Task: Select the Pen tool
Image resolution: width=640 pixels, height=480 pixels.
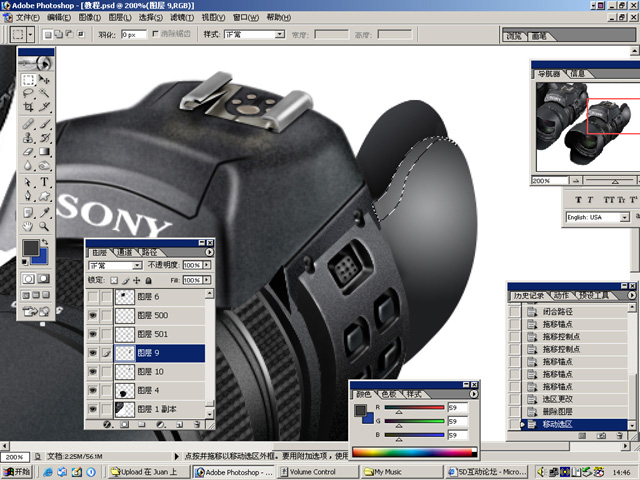Action: coord(28,196)
